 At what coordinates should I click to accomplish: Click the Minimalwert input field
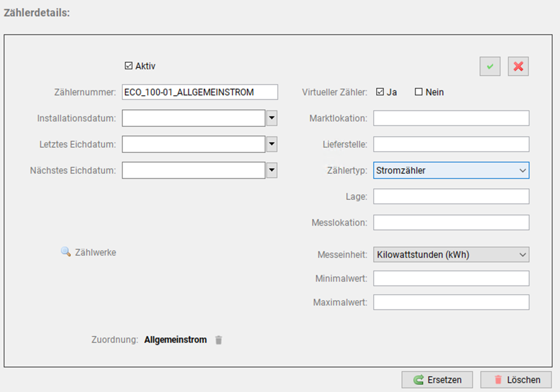click(x=450, y=279)
